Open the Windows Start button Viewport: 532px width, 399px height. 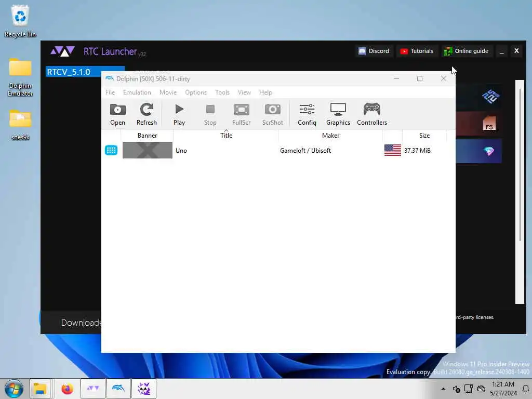pos(14,389)
